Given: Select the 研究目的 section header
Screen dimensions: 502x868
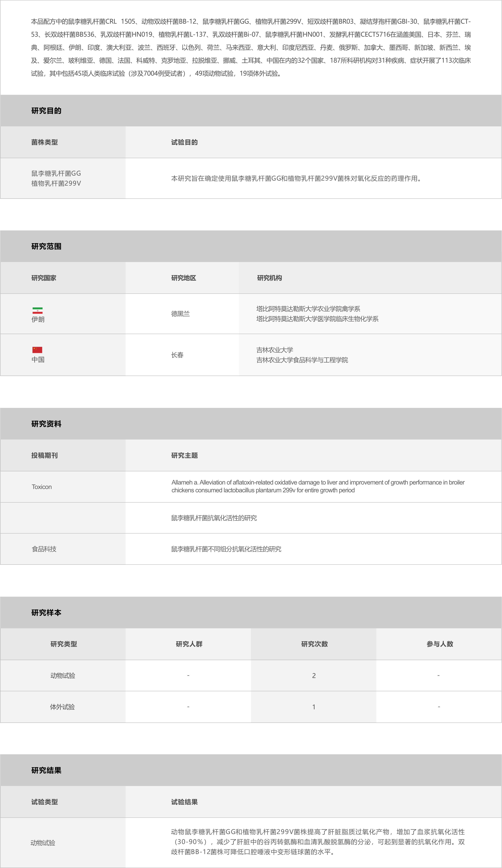Looking at the screenshot, I should (251, 111).
